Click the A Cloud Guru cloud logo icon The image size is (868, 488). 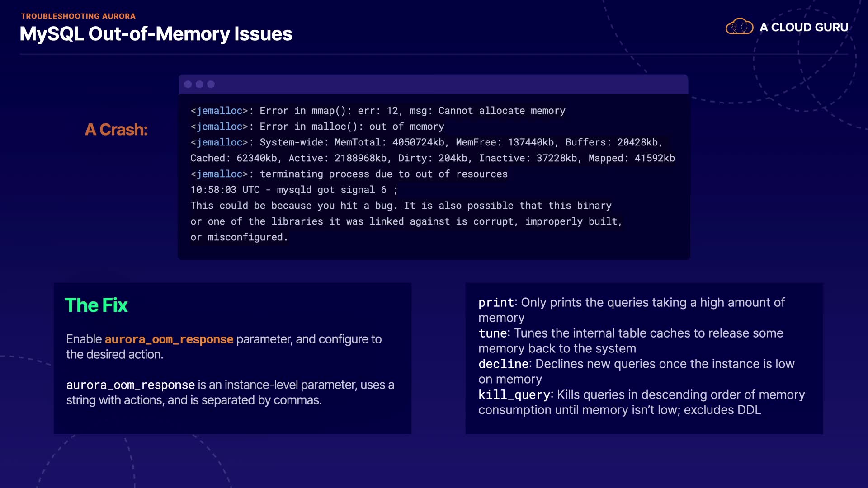point(739,27)
